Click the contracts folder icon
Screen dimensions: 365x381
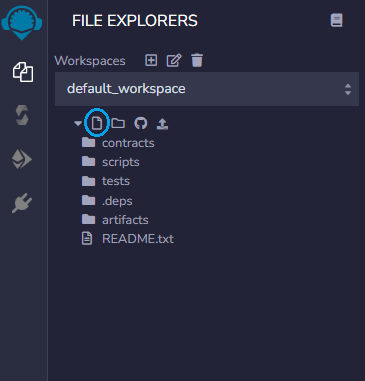pos(89,143)
